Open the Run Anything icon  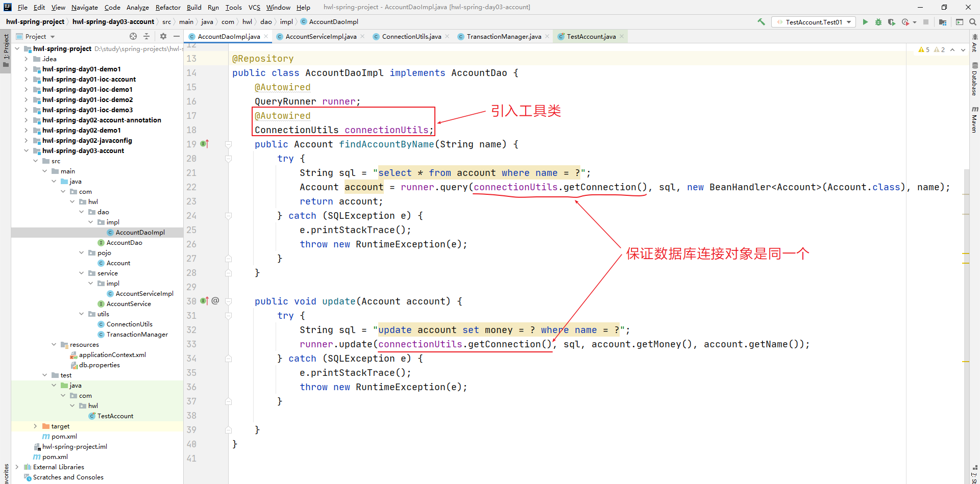[x=960, y=22]
